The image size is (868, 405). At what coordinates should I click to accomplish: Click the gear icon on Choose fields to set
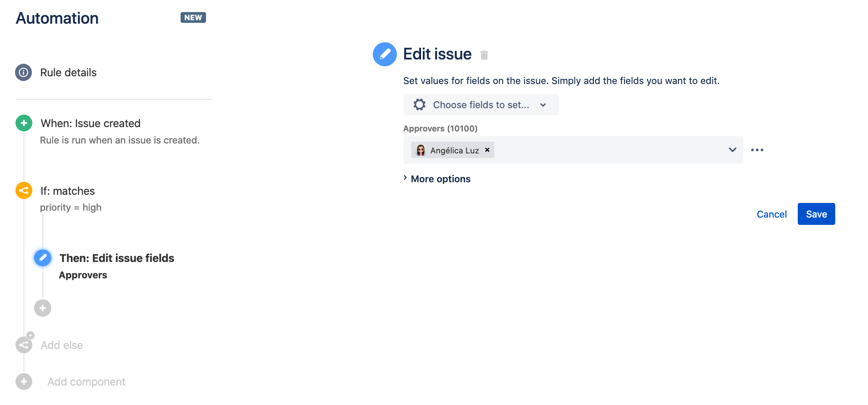coord(419,105)
